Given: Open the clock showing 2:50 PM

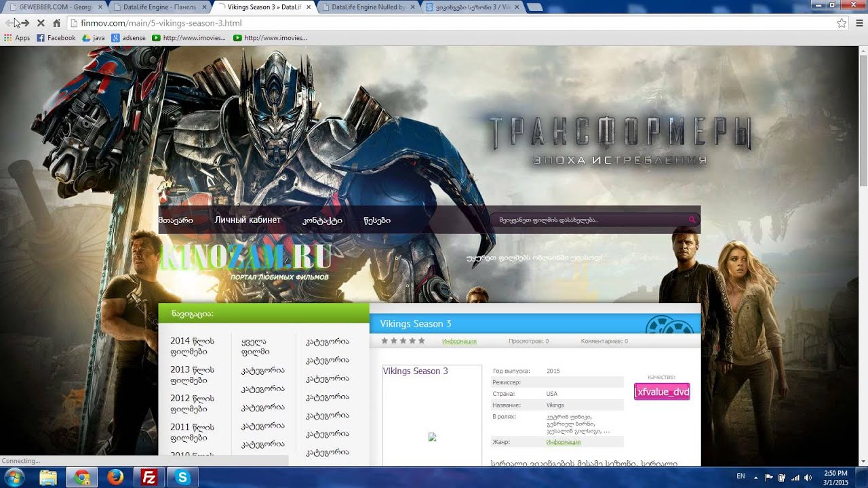Looking at the screenshot, I should (835, 477).
